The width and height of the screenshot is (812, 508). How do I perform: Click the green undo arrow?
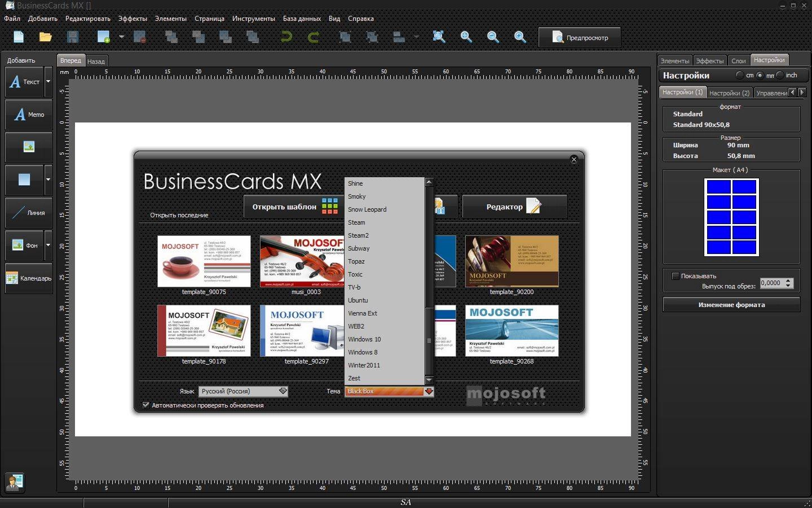click(x=286, y=37)
